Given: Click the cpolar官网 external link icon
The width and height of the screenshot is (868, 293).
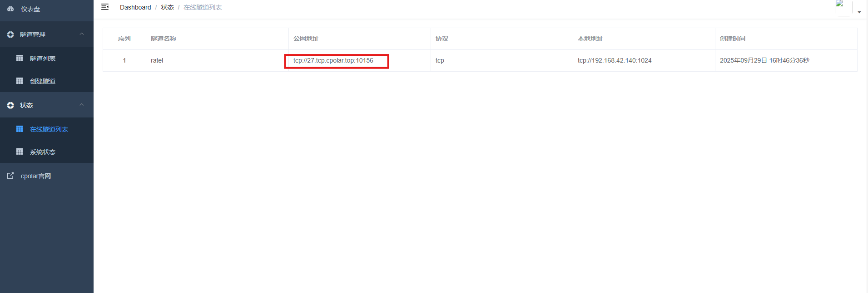Looking at the screenshot, I should click(x=10, y=176).
